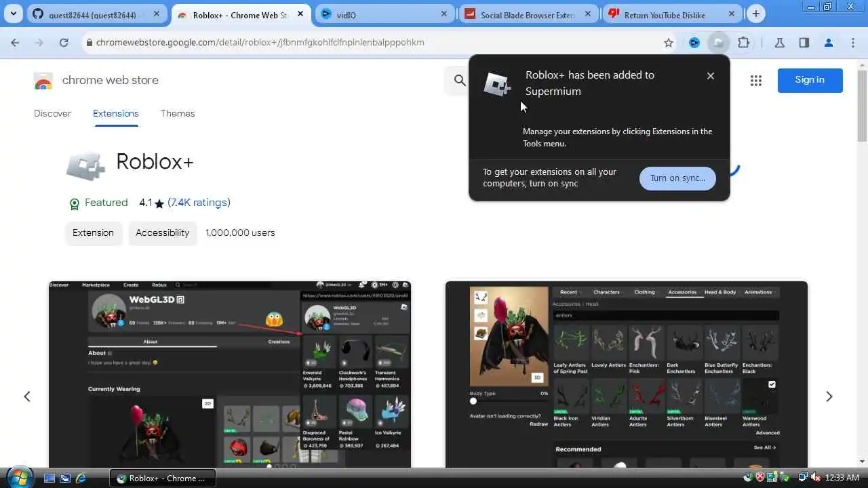The image size is (868, 488).
Task: Click the Extension category chip
Action: tap(93, 232)
